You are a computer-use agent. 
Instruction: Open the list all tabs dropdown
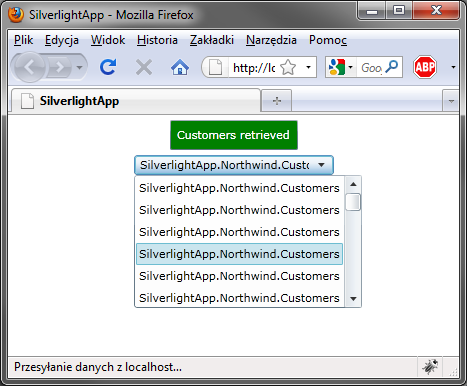(451, 101)
